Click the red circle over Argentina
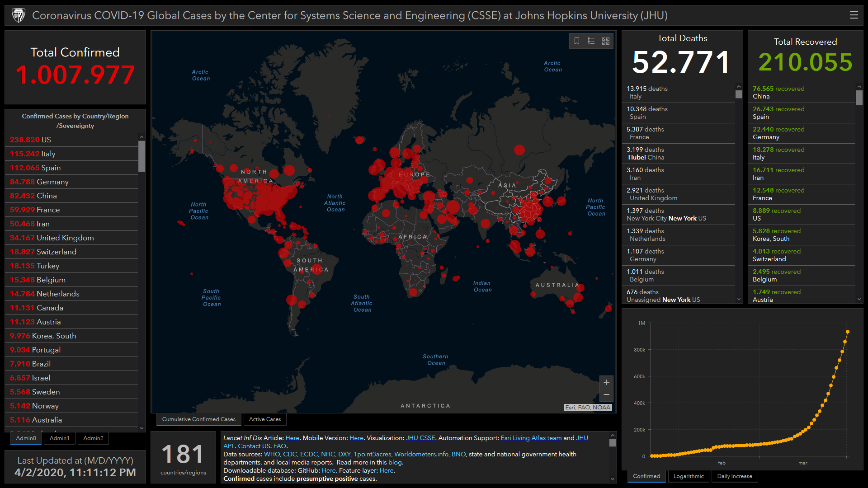 302,305
